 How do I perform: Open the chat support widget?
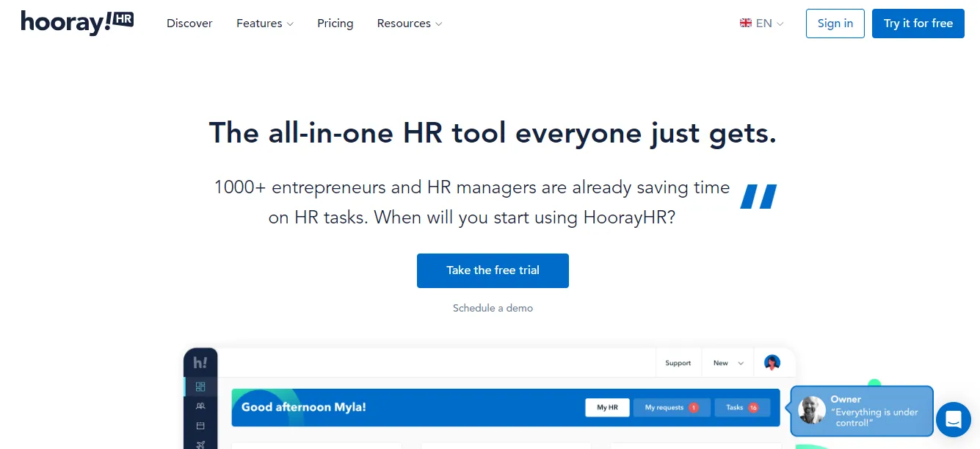(x=954, y=420)
